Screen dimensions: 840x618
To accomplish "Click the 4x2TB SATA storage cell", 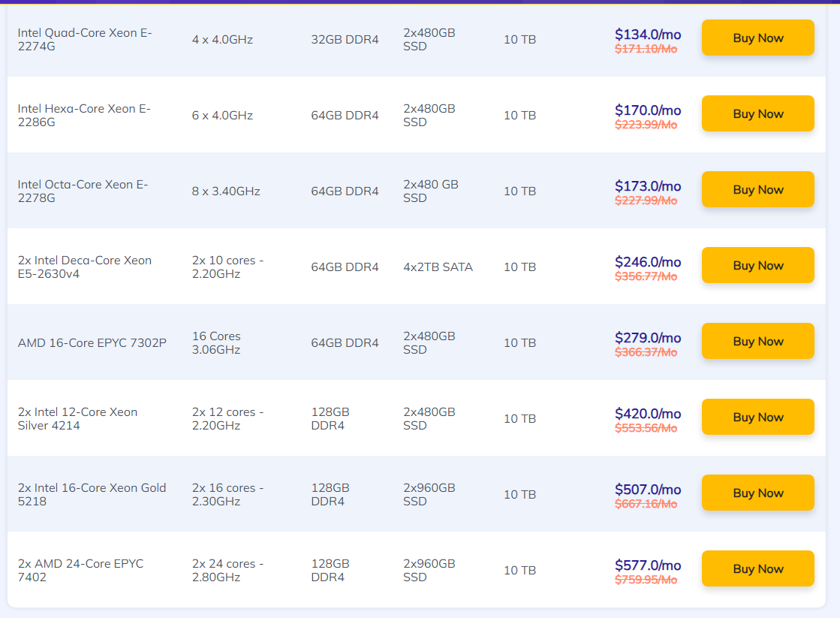I will (x=438, y=267).
